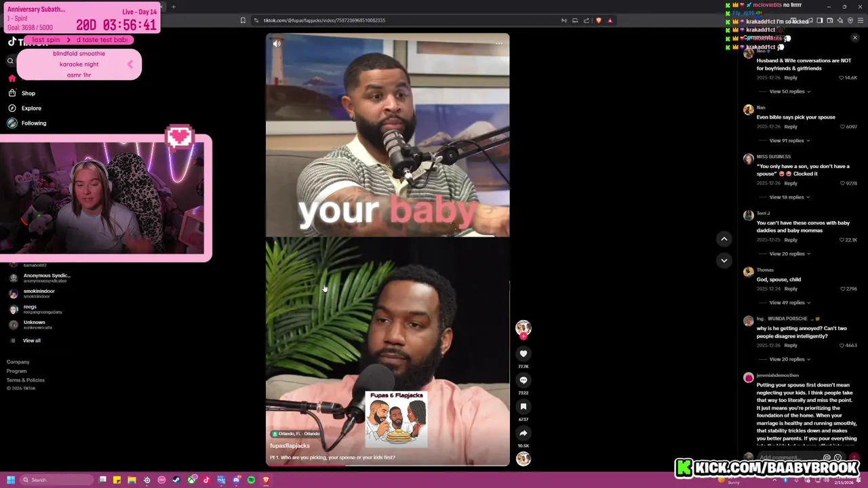Open the creator avatar above the like button

tap(523, 329)
